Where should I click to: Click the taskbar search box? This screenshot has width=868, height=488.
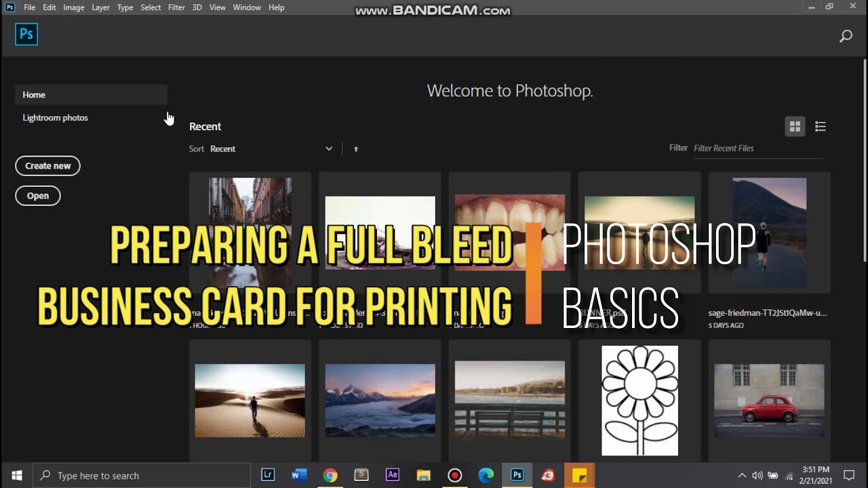pyautogui.click(x=141, y=476)
